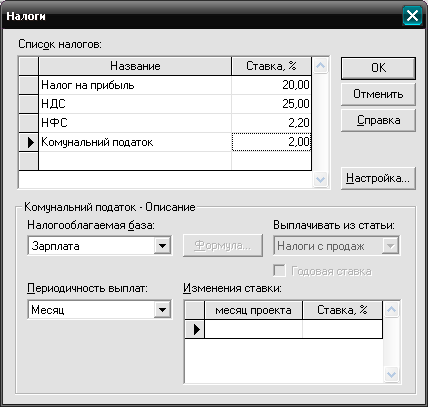The image size is (428, 407).
Task: Select the Налог на прибыль row name
Action: [x=135, y=85]
